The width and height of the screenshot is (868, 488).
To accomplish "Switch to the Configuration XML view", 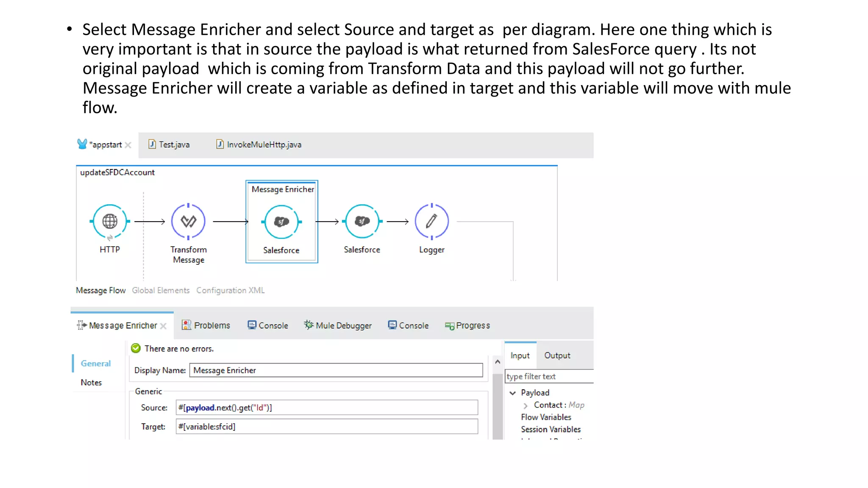I will [230, 291].
